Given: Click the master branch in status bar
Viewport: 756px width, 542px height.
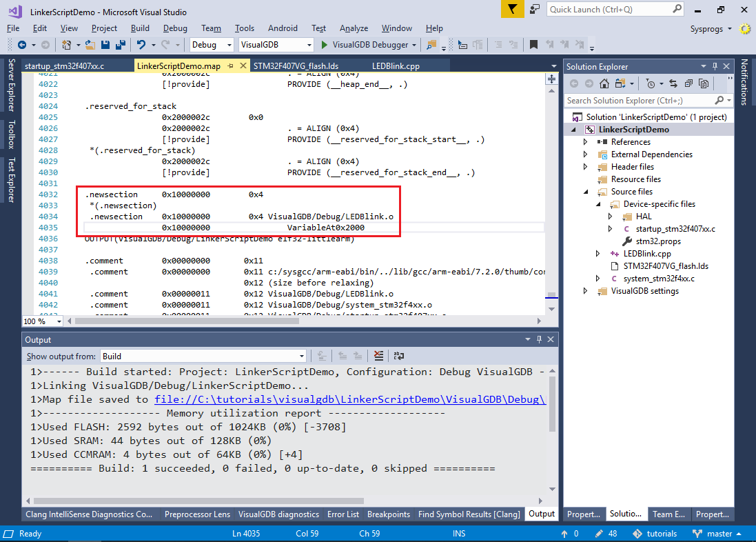Looking at the screenshot, I should click(x=719, y=534).
